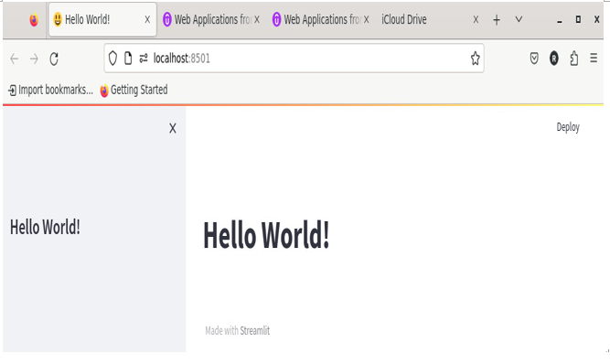Open a new tab with plus icon
The image size is (610, 364).
pyautogui.click(x=497, y=20)
